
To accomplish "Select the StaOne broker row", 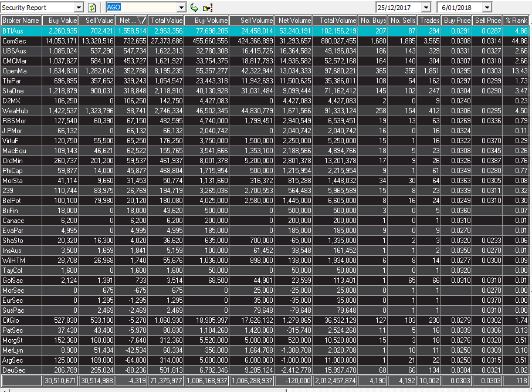I will click(265, 91).
